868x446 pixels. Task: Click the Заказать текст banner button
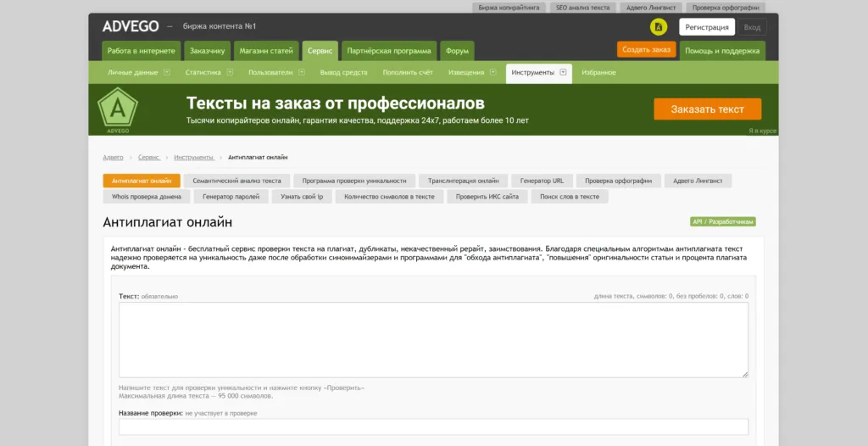pyautogui.click(x=708, y=109)
